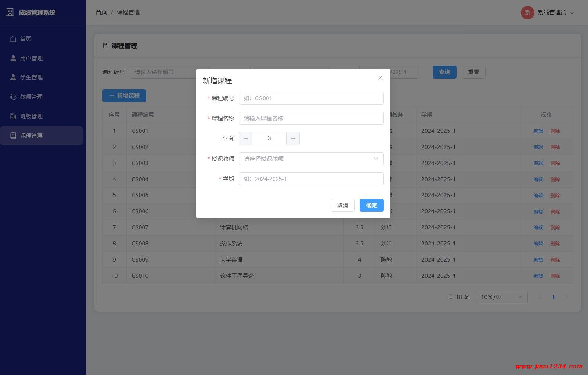Click the user management person icon
Image resolution: width=588 pixels, height=375 pixels.
click(13, 58)
